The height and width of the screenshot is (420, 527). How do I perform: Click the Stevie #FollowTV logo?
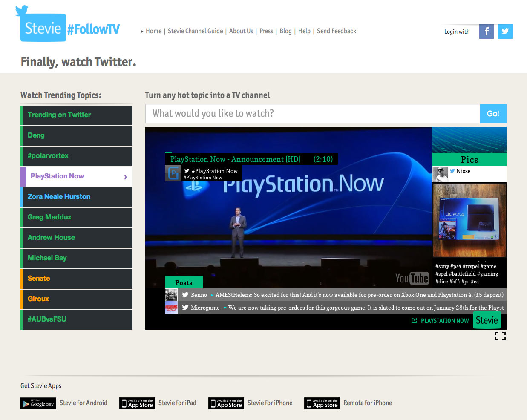[x=68, y=24]
